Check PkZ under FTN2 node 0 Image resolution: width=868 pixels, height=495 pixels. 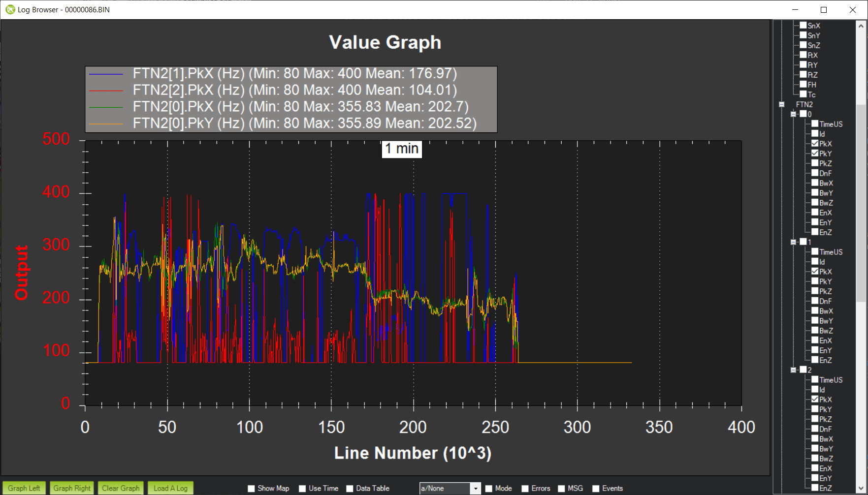point(815,163)
